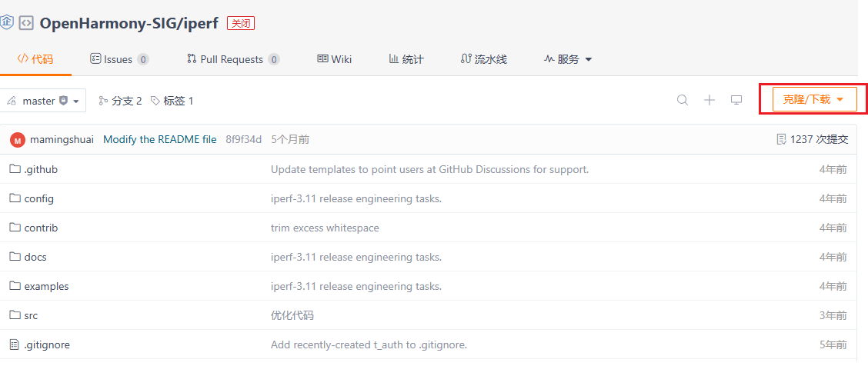Image resolution: width=868 pixels, height=386 pixels.
Task: Click the folder icon for .github
Action: point(15,169)
